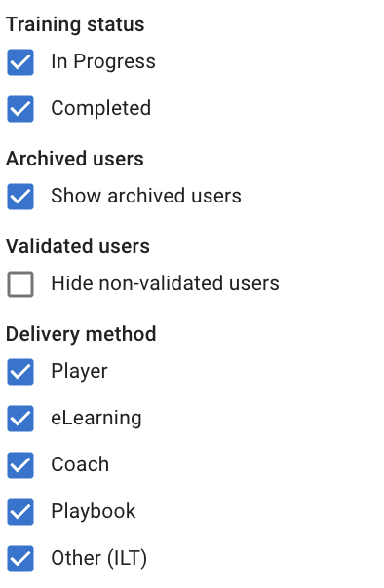Toggle off the eLearning checkbox
This screenshot has height=588, width=384.
(20, 419)
